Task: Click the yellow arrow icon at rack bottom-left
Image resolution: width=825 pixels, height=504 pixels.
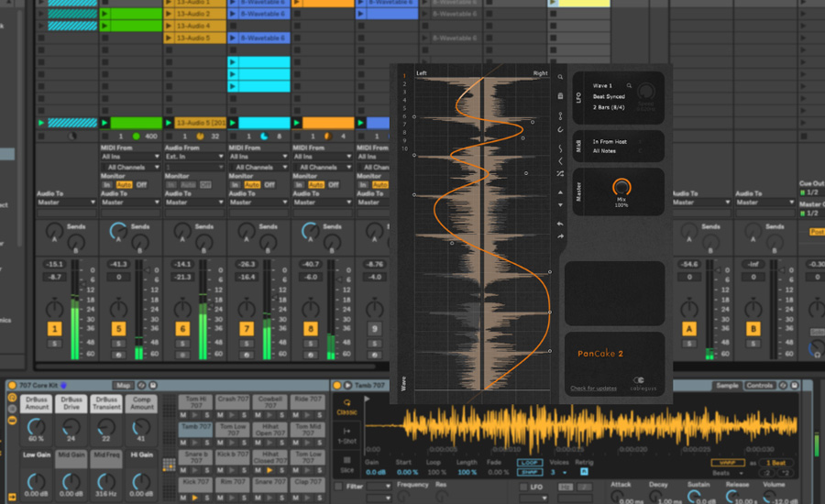Action: tap(12, 496)
